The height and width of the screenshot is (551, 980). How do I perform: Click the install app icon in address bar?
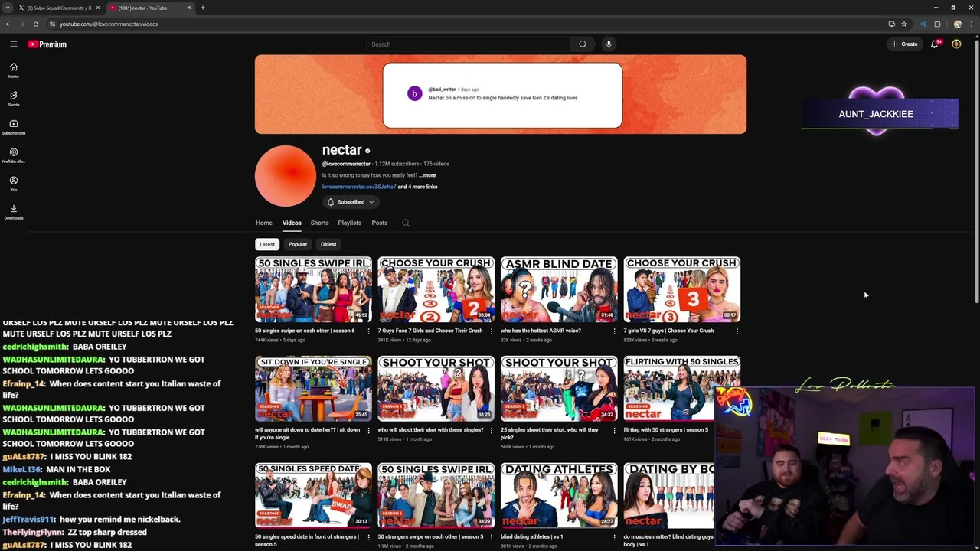[891, 24]
